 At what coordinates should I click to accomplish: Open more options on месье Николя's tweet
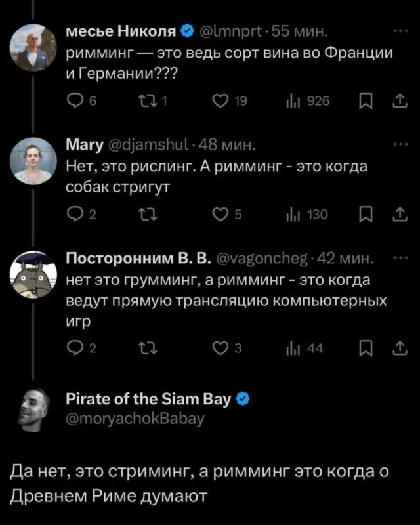pos(398,31)
